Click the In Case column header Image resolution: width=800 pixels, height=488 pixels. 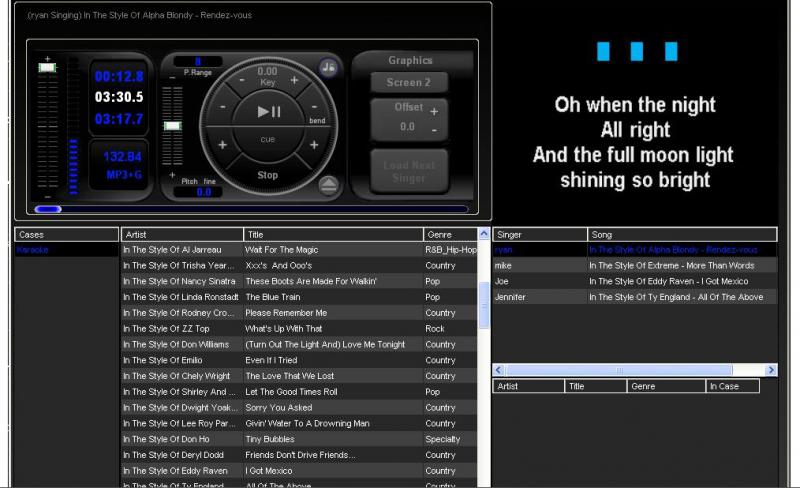click(x=733, y=386)
